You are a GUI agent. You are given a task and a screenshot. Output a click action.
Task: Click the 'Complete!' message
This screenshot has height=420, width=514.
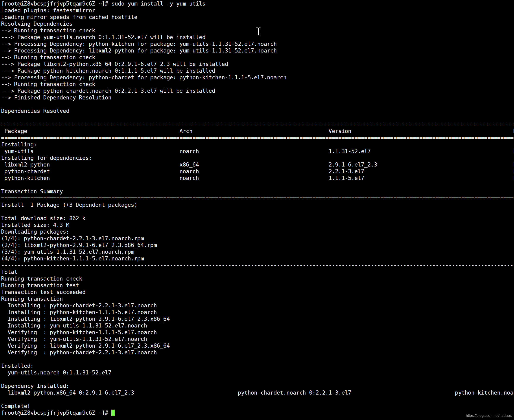pos(16,406)
